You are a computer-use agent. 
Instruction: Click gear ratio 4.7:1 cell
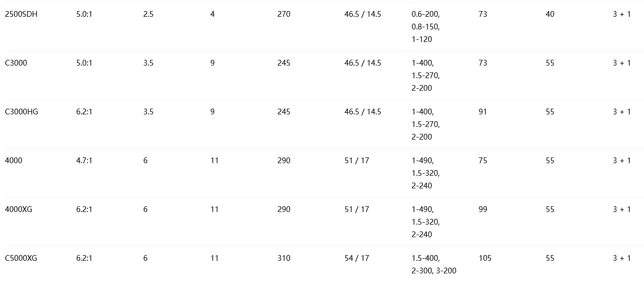pos(84,161)
